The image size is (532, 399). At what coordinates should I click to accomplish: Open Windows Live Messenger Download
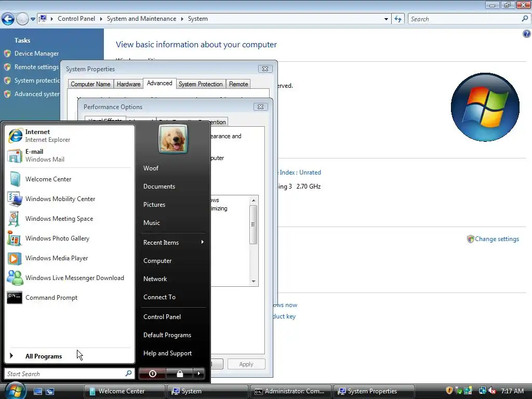pyautogui.click(x=70, y=278)
